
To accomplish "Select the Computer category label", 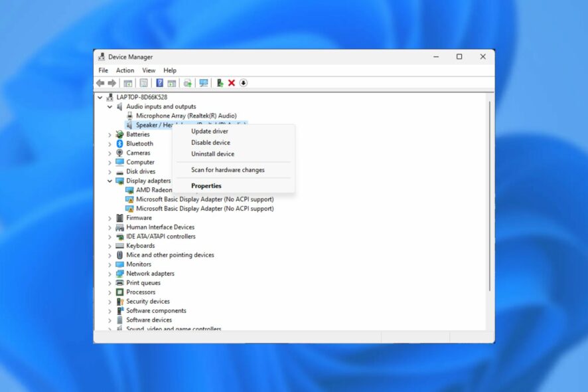I will point(140,162).
